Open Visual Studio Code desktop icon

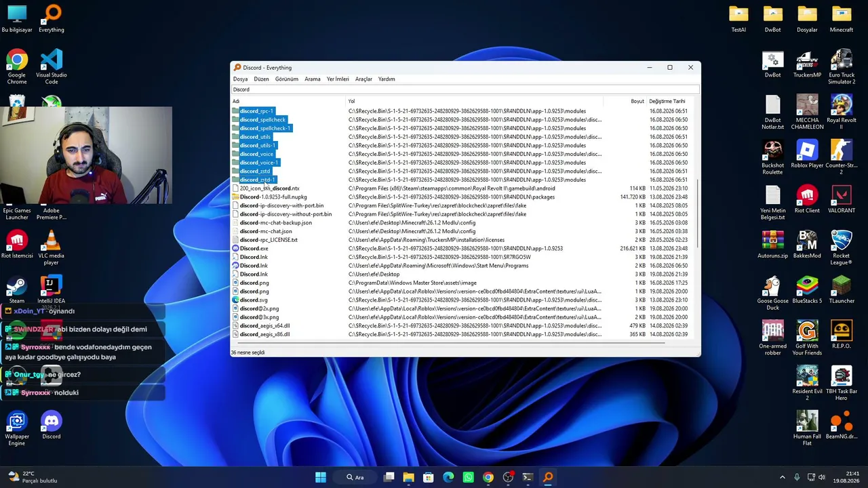coord(52,67)
